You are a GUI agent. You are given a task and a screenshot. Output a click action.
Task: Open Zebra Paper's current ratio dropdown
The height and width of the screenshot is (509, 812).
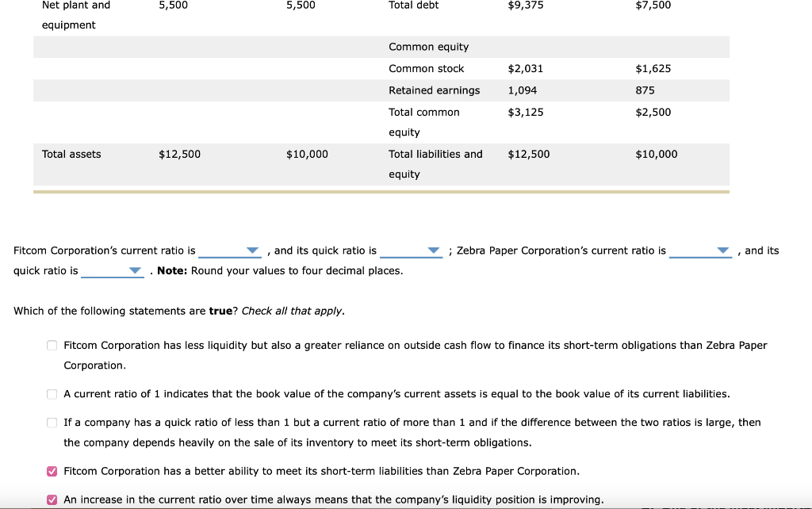[x=701, y=251]
